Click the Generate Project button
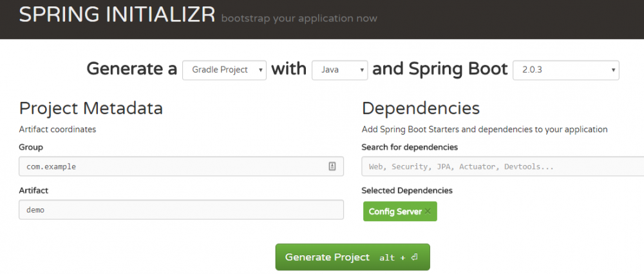This screenshot has width=644, height=274. [352, 257]
